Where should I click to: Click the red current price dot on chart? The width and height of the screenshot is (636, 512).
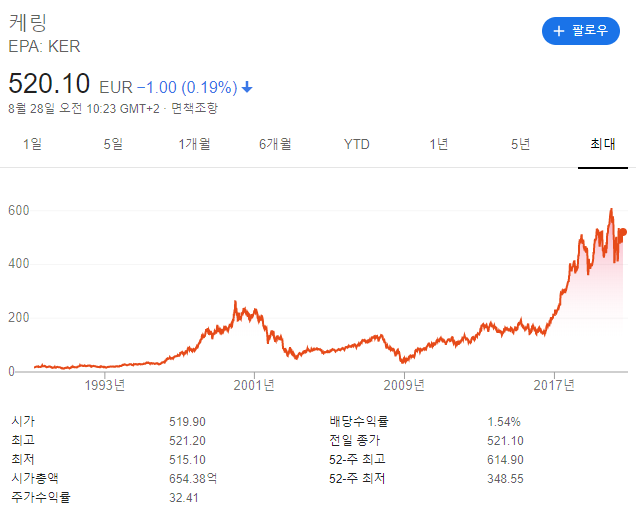click(x=623, y=232)
